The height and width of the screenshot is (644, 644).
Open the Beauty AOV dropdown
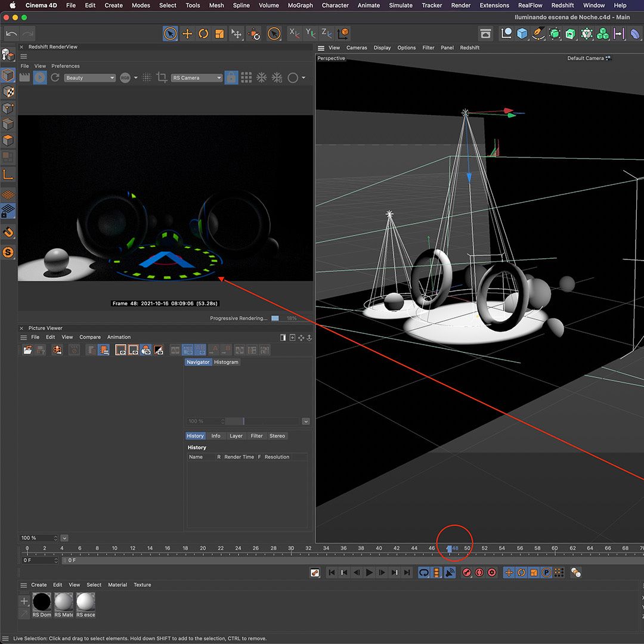(89, 78)
